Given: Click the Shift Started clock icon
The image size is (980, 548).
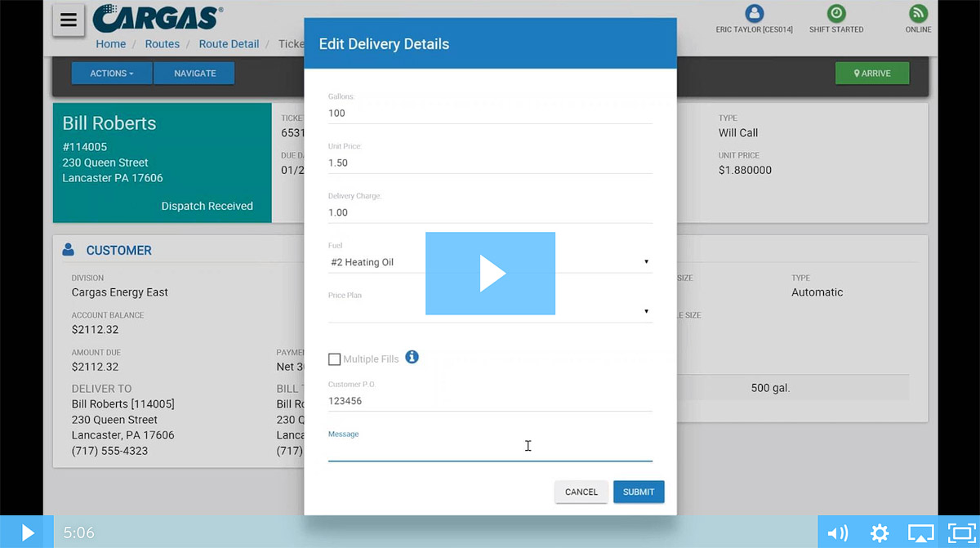Looking at the screenshot, I should 836,13.
